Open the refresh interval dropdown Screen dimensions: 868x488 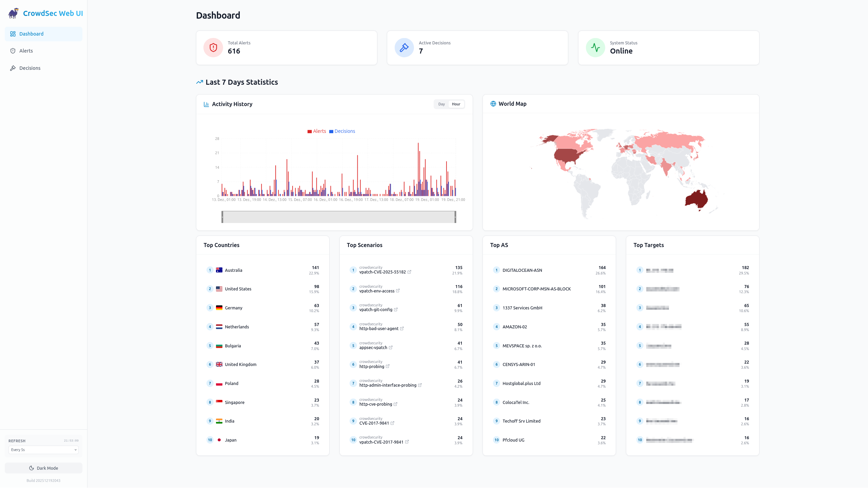click(x=43, y=450)
